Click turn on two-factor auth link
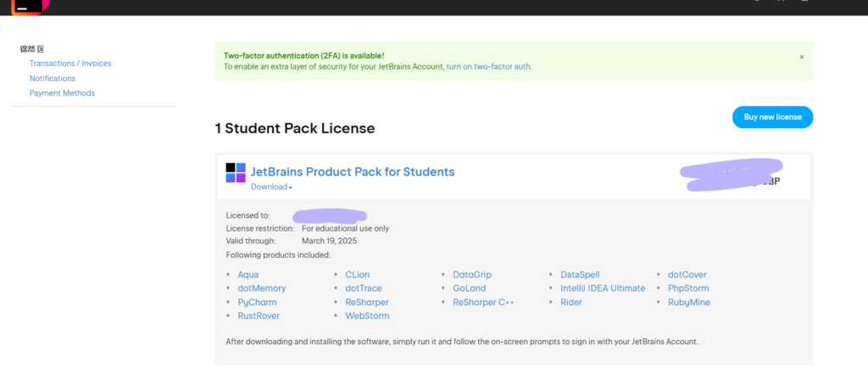 click(x=489, y=66)
